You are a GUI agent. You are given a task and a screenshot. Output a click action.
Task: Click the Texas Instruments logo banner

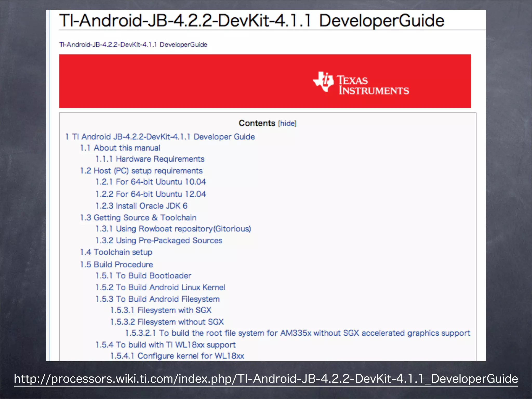tap(265, 81)
